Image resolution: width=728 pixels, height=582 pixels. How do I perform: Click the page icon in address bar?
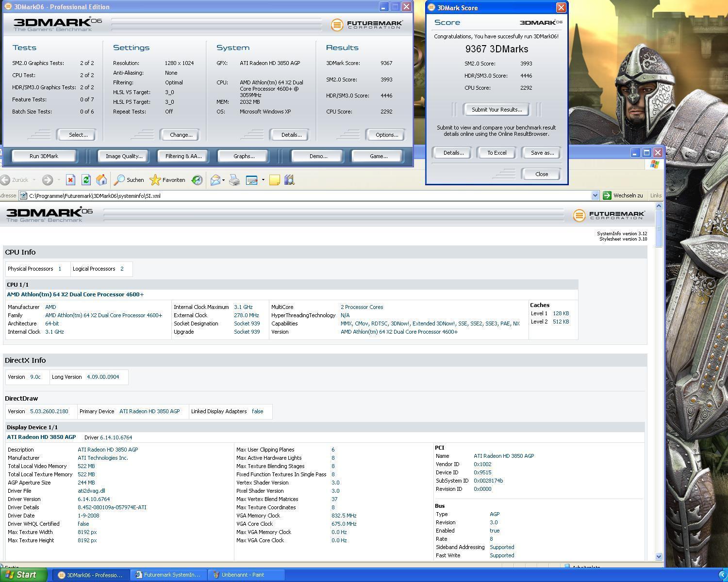coord(23,195)
